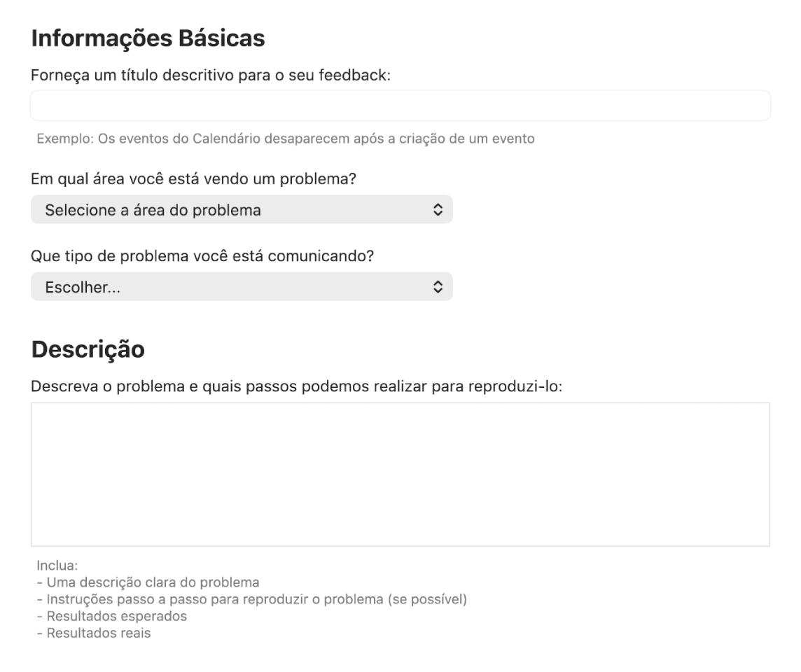
Task: Click the 'Que tipo de problema' label
Action: (202, 256)
